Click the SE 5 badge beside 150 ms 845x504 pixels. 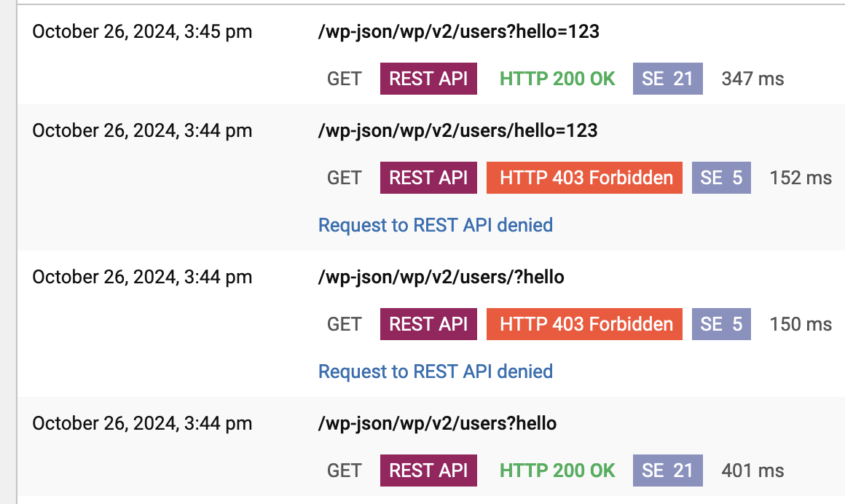(721, 324)
